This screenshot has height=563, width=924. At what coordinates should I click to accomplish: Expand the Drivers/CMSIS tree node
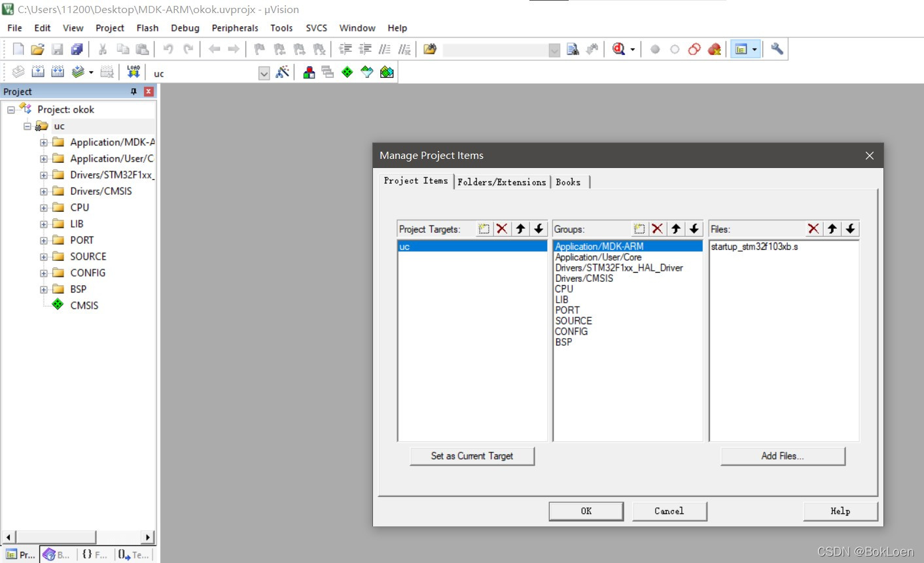44,192
